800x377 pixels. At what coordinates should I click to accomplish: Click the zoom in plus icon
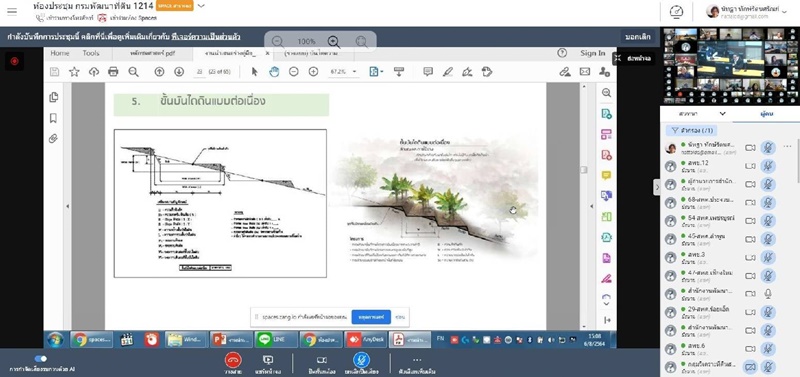pyautogui.click(x=313, y=72)
